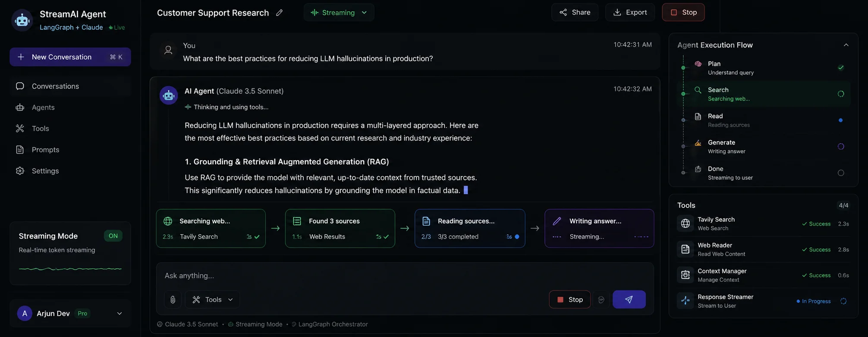
Task: Click the Read step document icon
Action: (x=698, y=117)
